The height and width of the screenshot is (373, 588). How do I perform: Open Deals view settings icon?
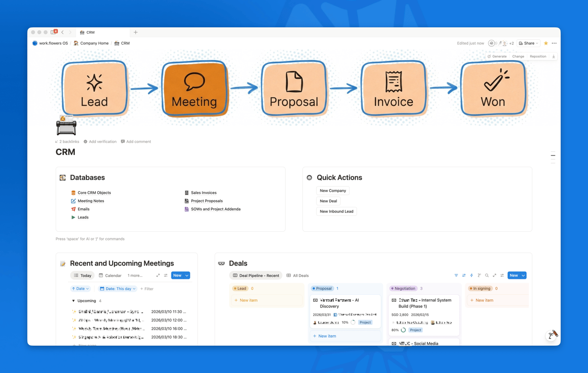tap(502, 275)
